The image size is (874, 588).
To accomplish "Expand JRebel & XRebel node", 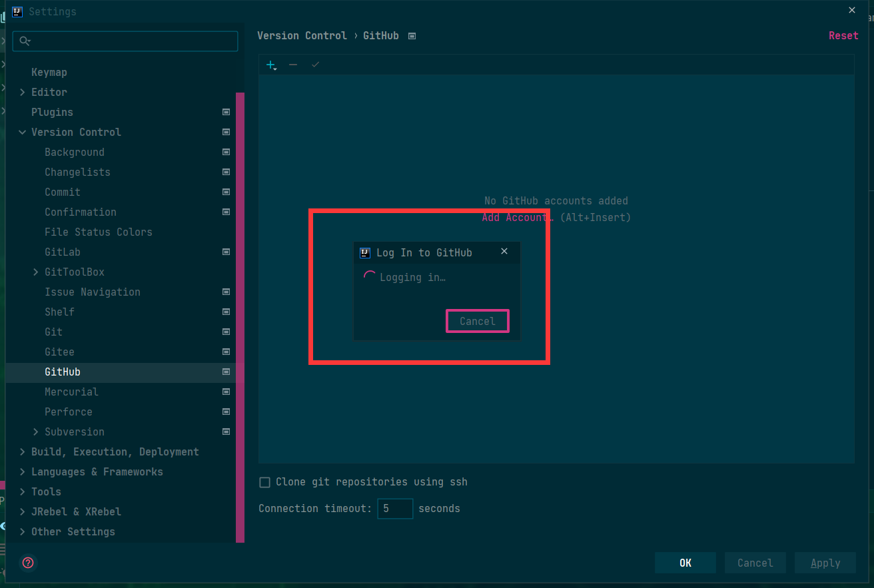I will pyautogui.click(x=22, y=511).
